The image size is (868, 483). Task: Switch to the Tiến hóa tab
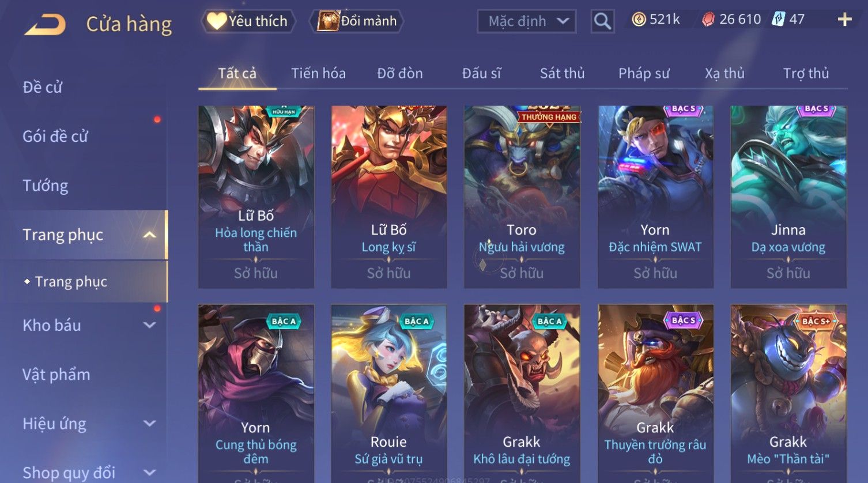coord(318,73)
